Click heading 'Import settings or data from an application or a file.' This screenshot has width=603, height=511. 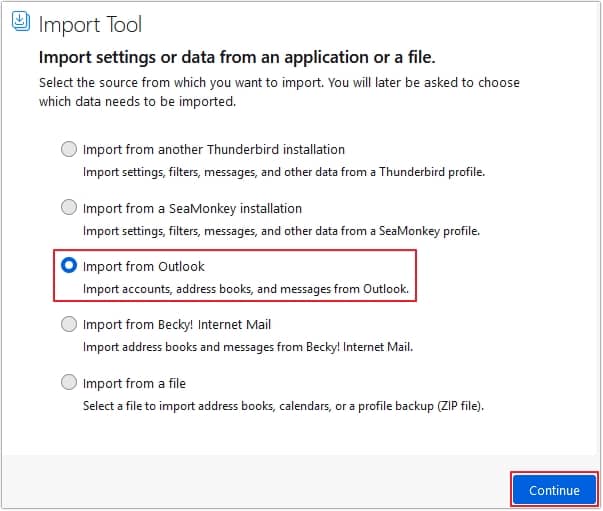(237, 58)
